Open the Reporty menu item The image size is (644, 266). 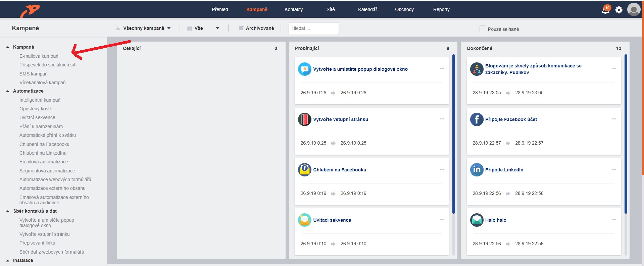(441, 9)
